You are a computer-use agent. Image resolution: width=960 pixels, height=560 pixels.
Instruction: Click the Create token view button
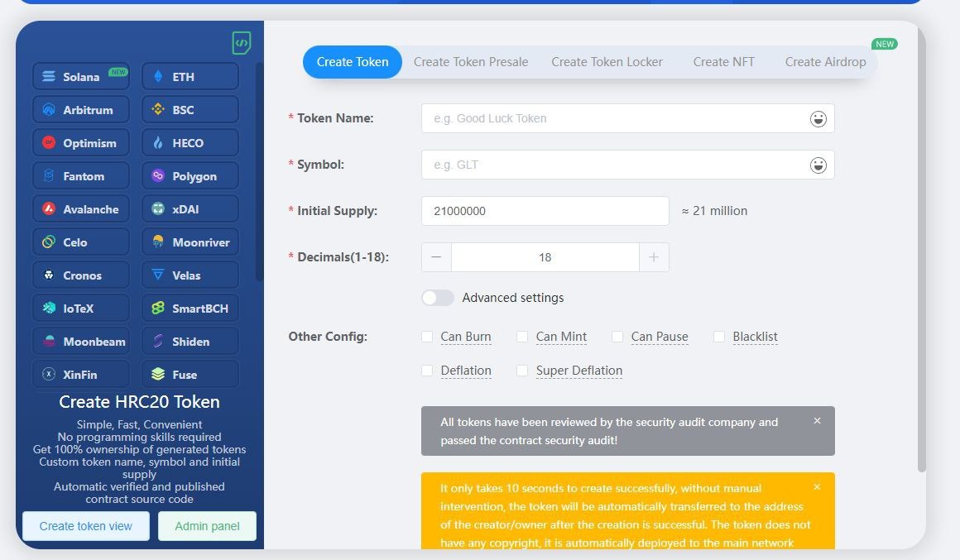click(x=86, y=526)
